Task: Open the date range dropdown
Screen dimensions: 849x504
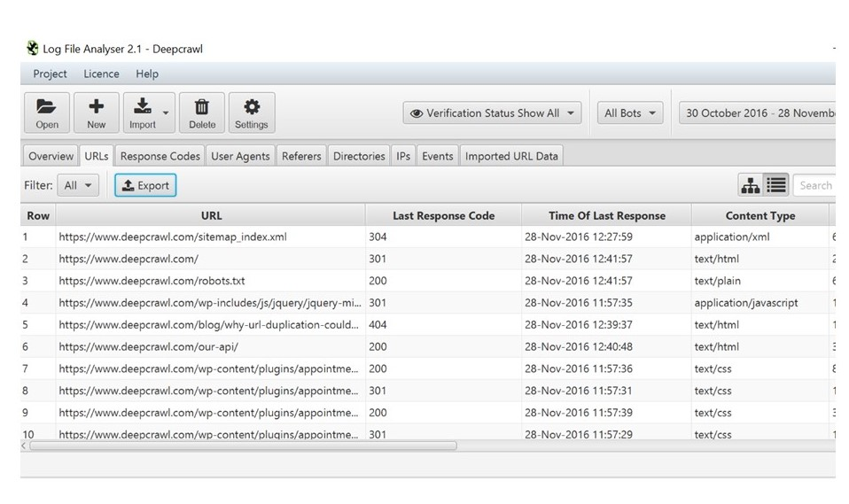Action: tap(757, 113)
